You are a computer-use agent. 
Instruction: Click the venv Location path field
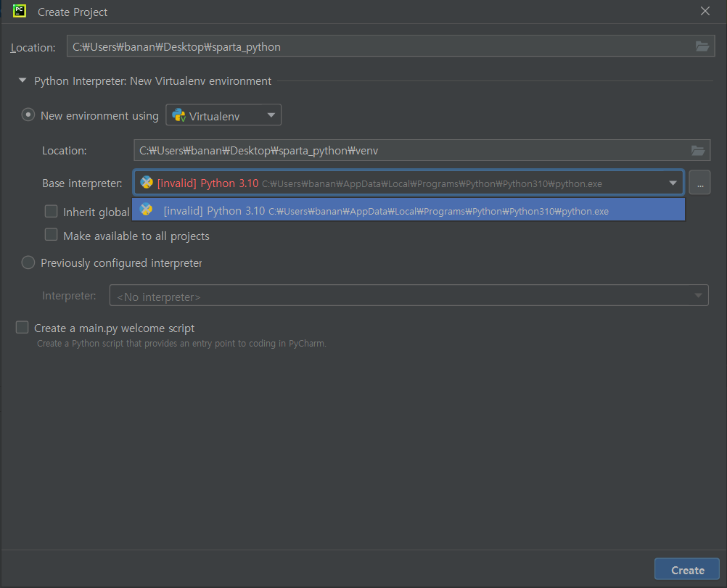(422, 150)
